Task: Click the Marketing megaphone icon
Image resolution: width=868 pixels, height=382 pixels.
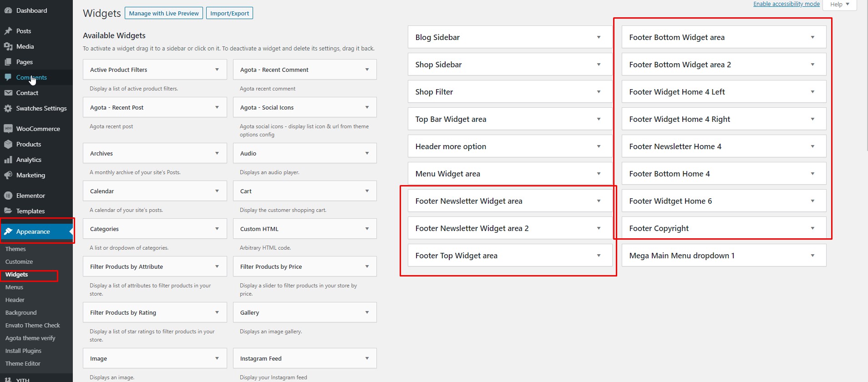Action: click(8, 175)
